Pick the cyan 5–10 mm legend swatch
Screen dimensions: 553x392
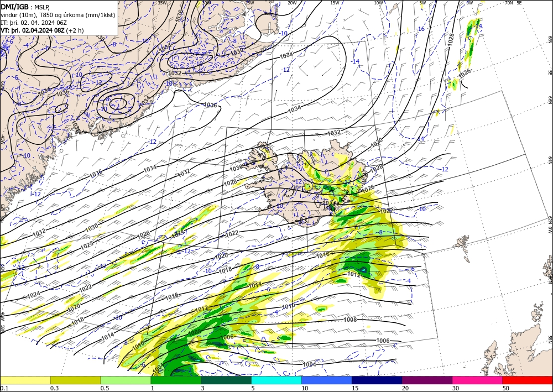tap(276, 380)
